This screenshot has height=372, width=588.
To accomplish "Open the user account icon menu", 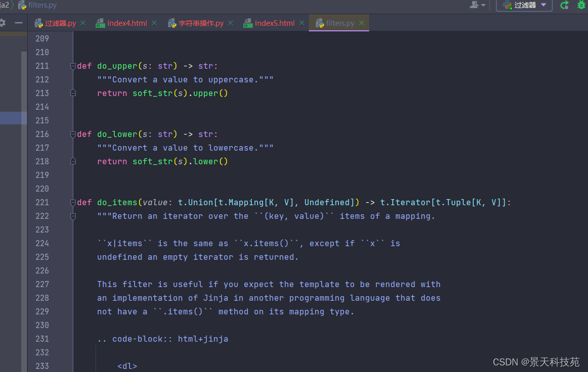I will point(477,5).
